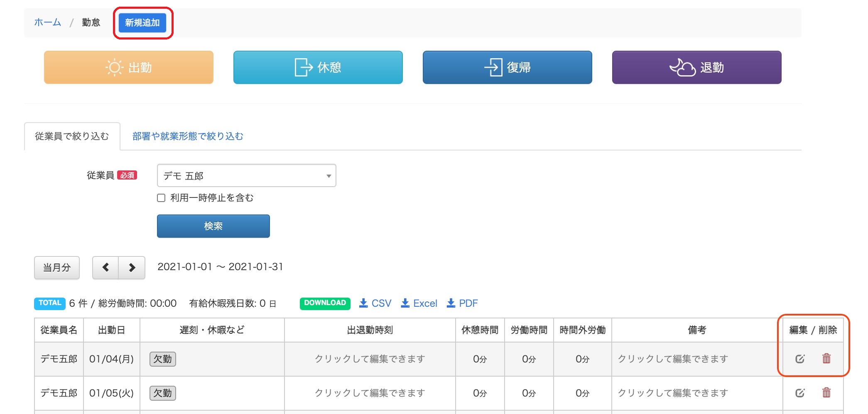Download attendance as Excel
868x414 pixels.
pyautogui.click(x=419, y=303)
